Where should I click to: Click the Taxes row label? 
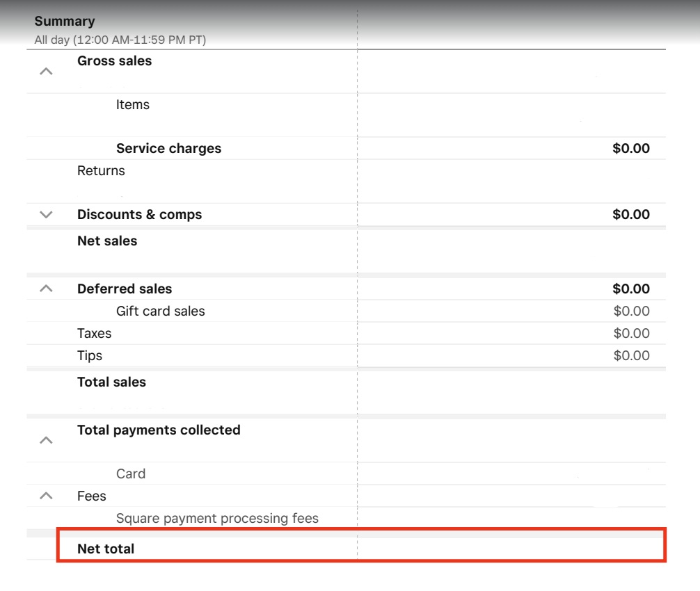point(94,334)
